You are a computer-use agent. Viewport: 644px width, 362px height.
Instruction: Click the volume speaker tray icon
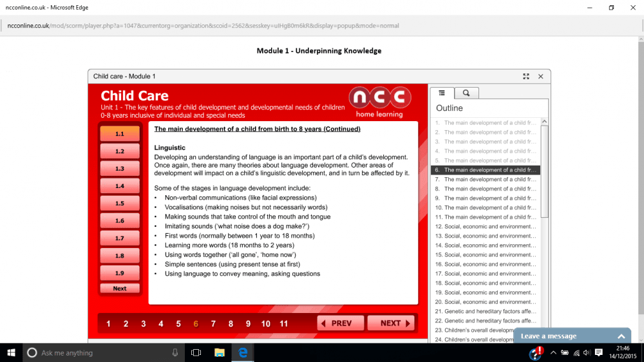587,353
